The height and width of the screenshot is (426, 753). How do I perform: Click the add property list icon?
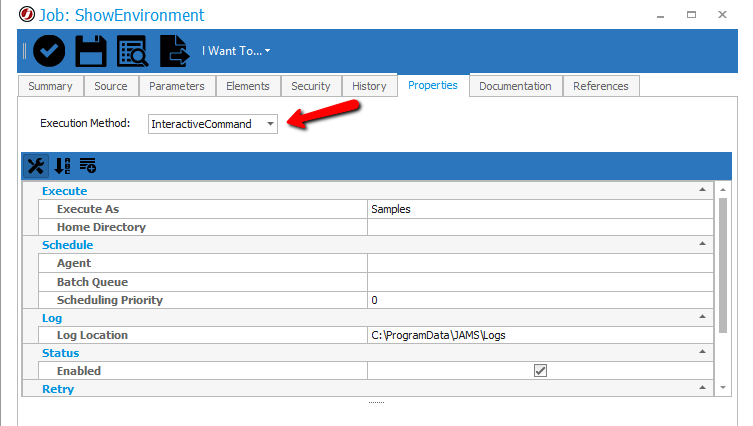tap(88, 166)
